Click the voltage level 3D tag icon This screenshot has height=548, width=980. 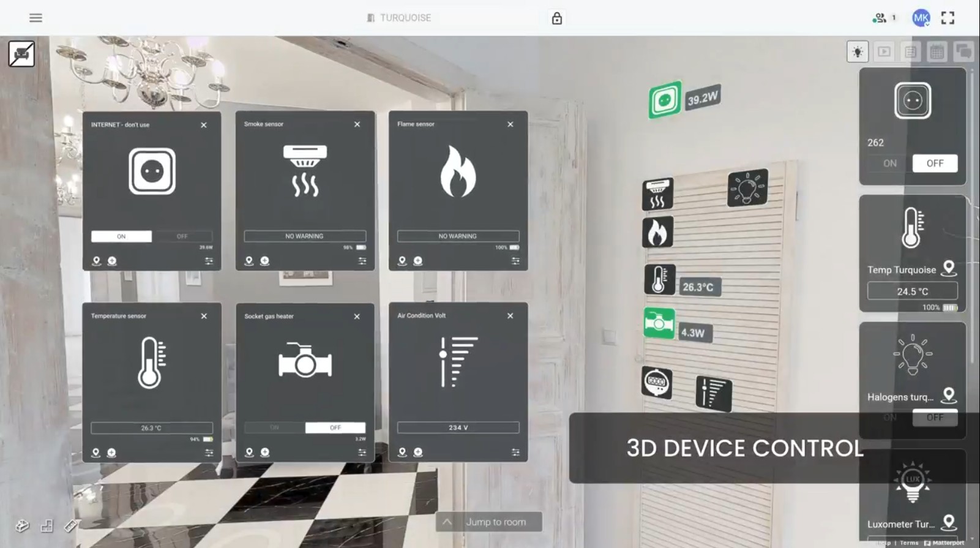[714, 393]
